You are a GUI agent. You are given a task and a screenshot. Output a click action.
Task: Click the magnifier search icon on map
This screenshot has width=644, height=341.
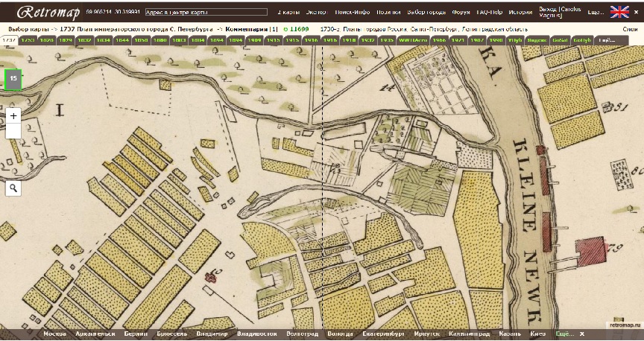tap(13, 188)
